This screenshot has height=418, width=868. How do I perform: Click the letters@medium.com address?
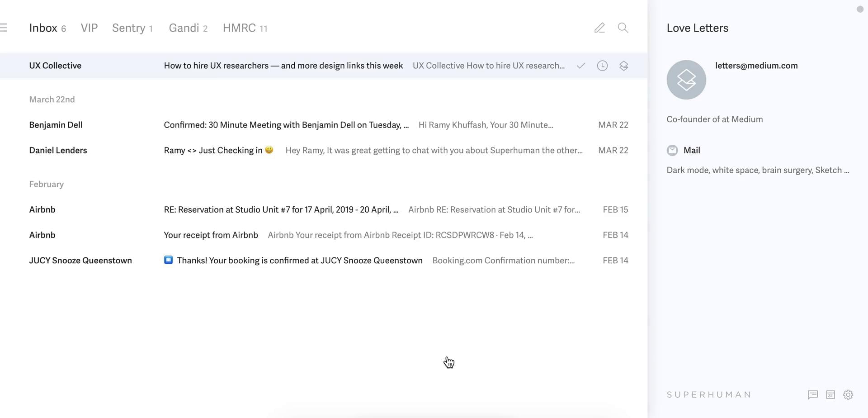coord(756,66)
